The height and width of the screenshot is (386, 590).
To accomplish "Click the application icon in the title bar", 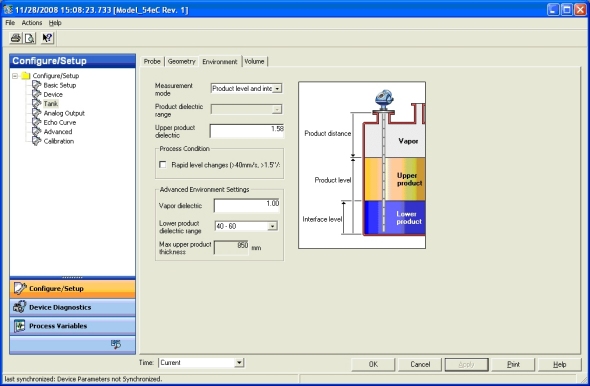I will pyautogui.click(x=8, y=9).
